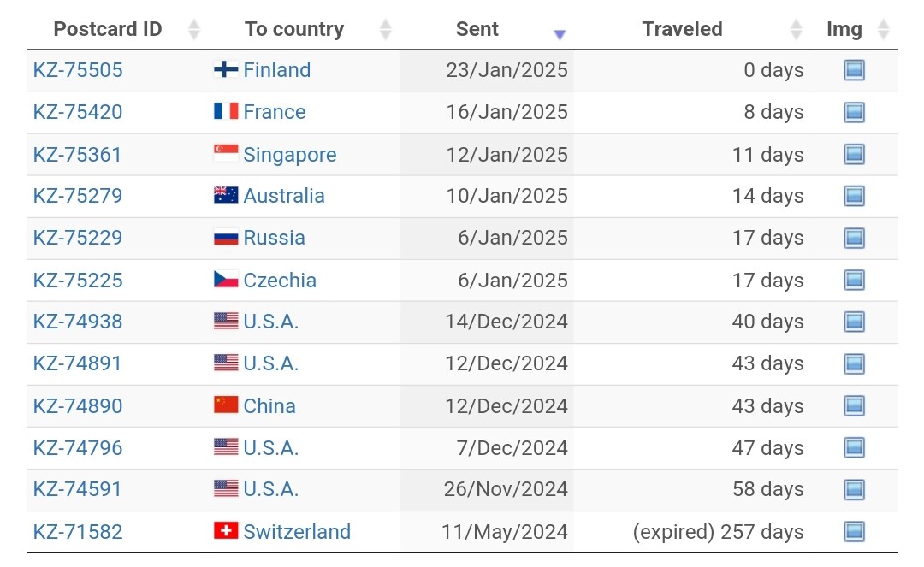The width and height of the screenshot is (924, 567).
Task: Click the Finland flag icon
Action: 226,69
